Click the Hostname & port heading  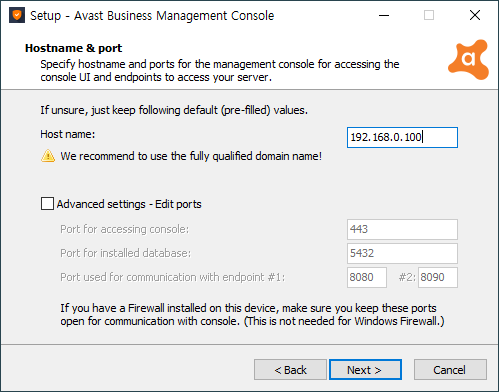click(74, 48)
